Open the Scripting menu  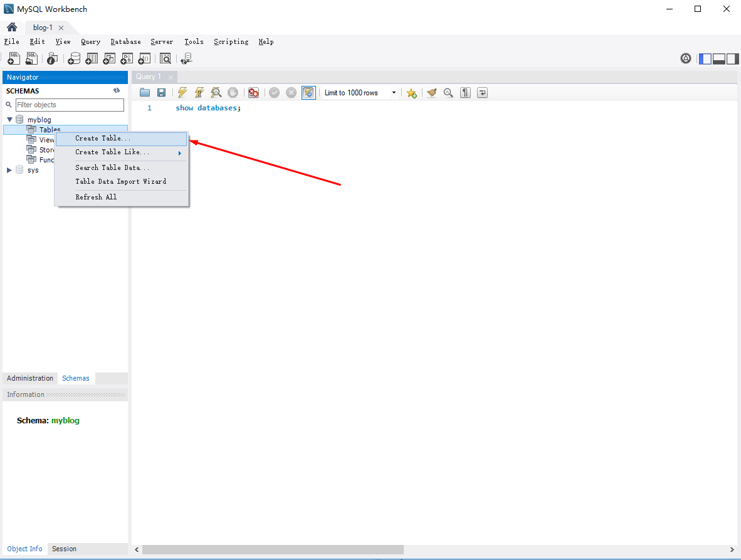point(231,41)
